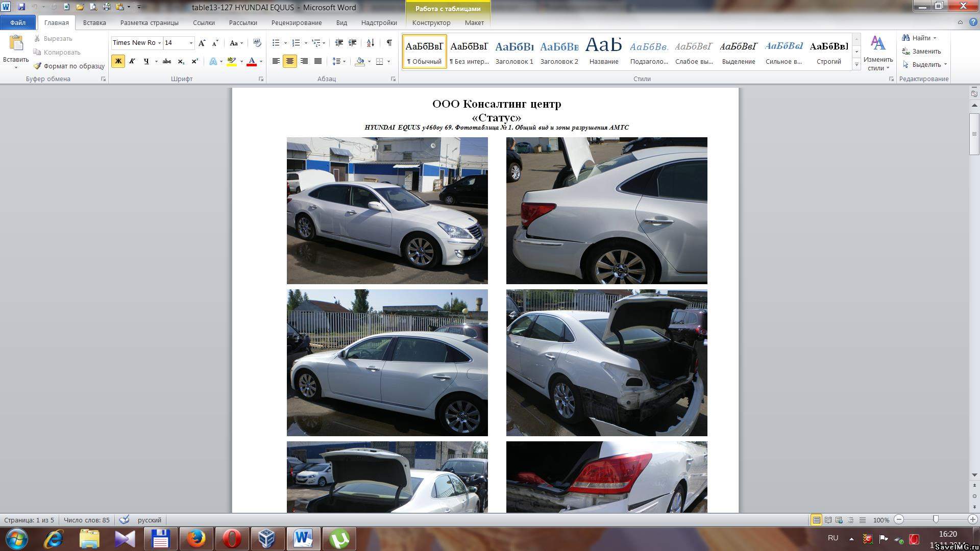
Task: Click the decrease indent icon
Action: (x=338, y=43)
